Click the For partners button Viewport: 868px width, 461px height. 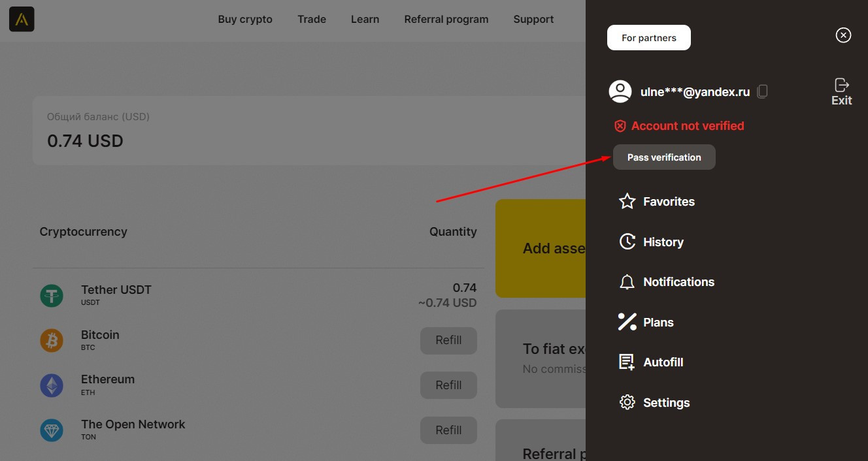[x=648, y=38]
